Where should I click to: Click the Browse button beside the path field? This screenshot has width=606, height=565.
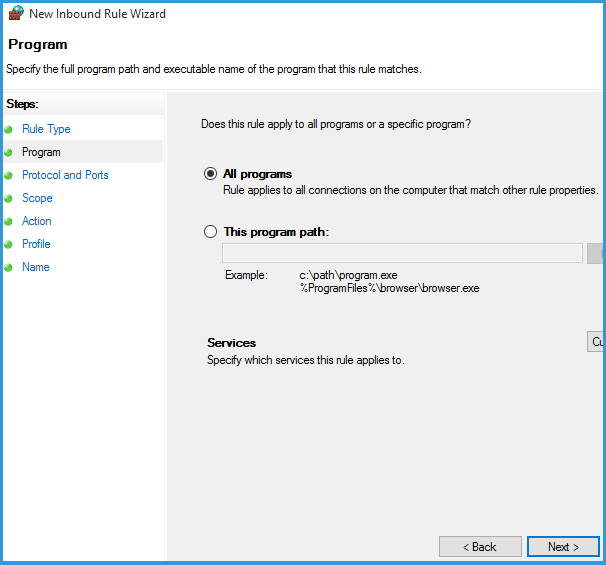[597, 252]
